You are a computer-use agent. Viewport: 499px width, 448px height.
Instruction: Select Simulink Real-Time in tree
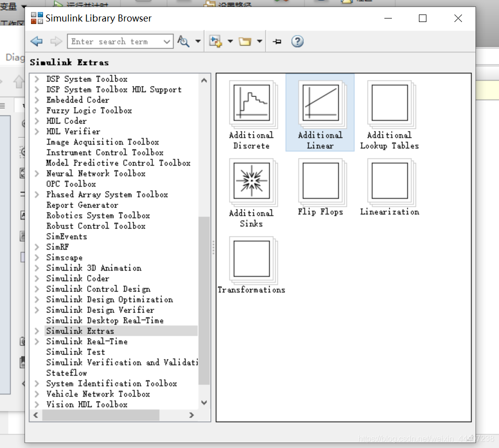(x=87, y=341)
